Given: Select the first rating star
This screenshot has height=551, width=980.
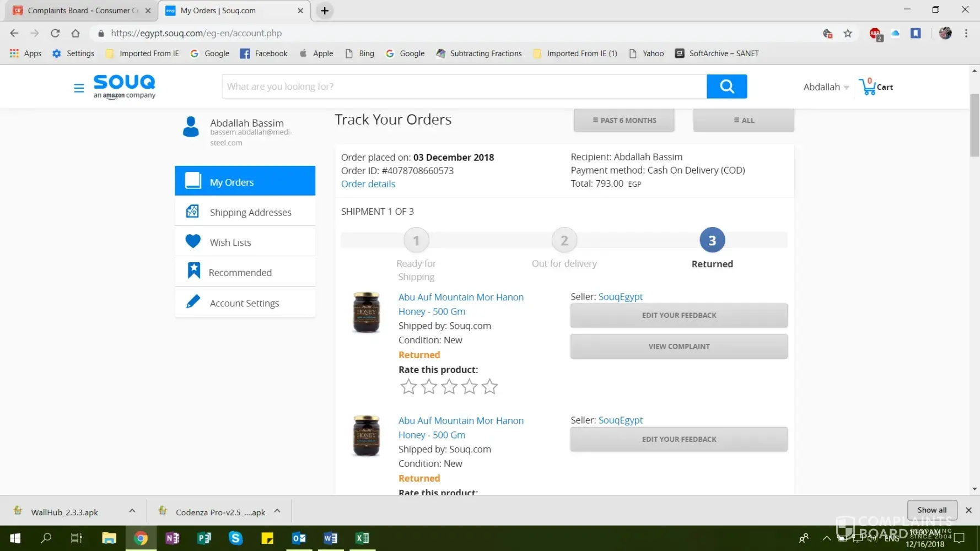Looking at the screenshot, I should [x=408, y=387].
